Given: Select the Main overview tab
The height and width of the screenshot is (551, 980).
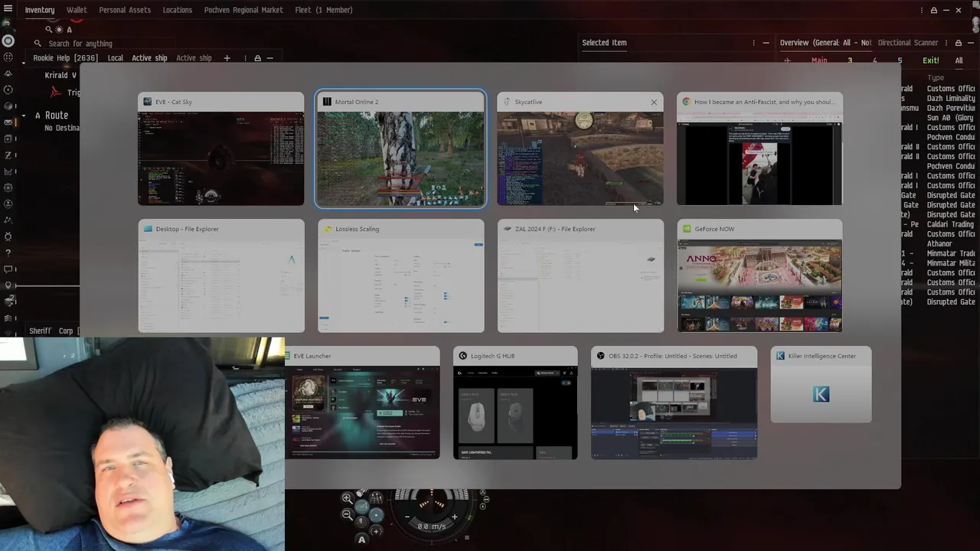Looking at the screenshot, I should coord(819,60).
